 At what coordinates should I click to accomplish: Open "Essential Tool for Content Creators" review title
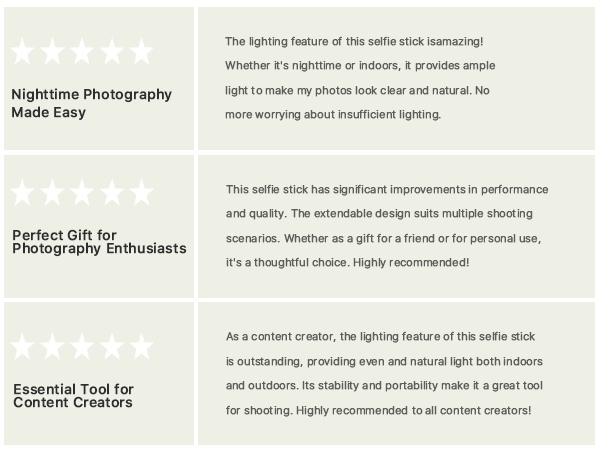(x=73, y=395)
